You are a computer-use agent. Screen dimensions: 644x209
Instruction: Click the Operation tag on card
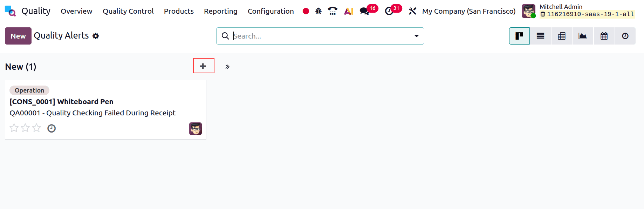pyautogui.click(x=29, y=90)
